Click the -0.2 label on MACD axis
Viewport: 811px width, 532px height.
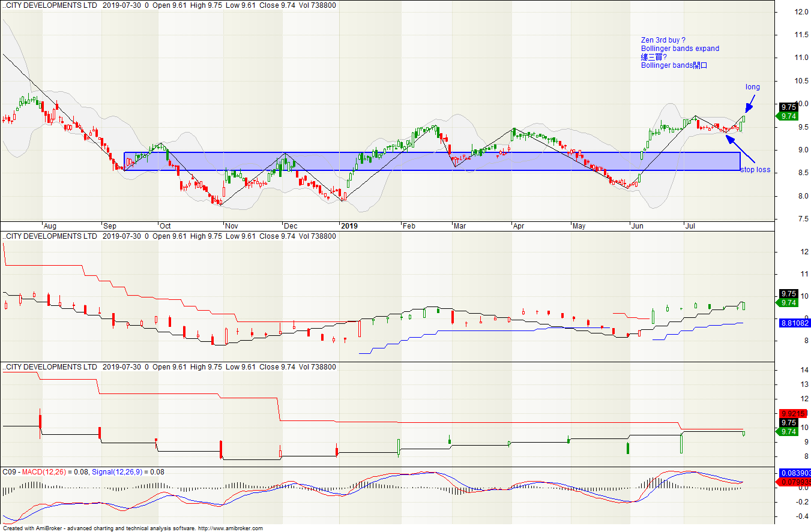tap(802, 501)
